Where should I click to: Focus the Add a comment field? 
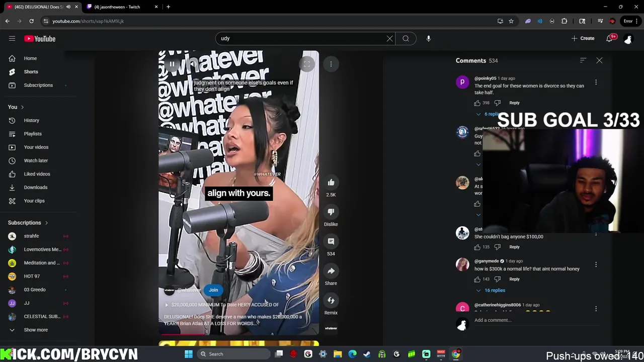pyautogui.click(x=536, y=320)
